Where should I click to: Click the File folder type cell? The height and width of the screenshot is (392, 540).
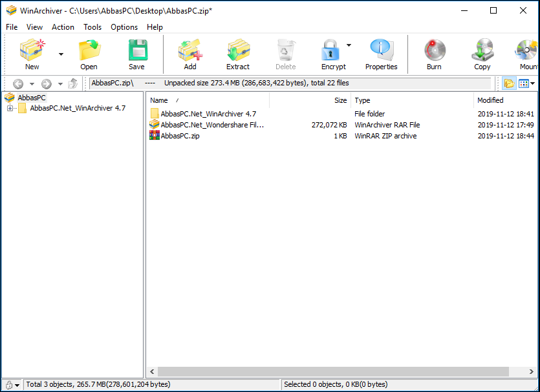click(369, 114)
